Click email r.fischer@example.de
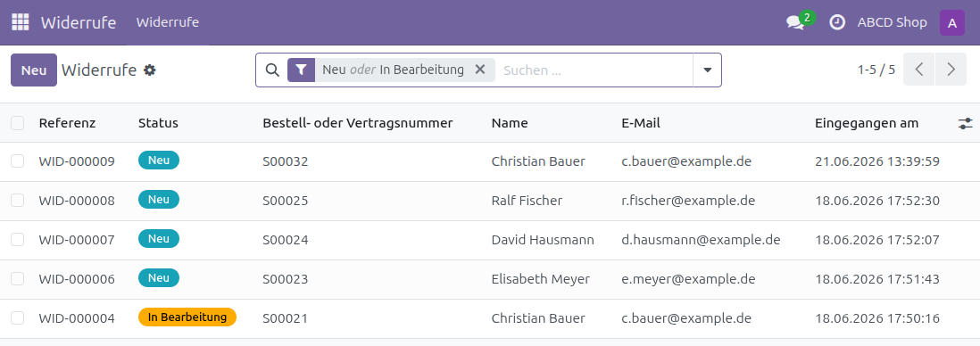The width and height of the screenshot is (980, 346). pos(688,201)
